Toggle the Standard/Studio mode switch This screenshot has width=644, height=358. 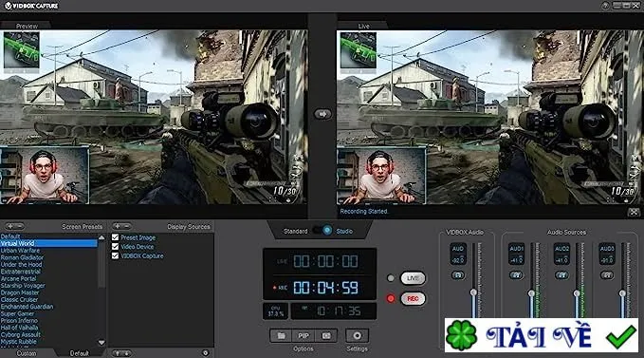click(322, 231)
